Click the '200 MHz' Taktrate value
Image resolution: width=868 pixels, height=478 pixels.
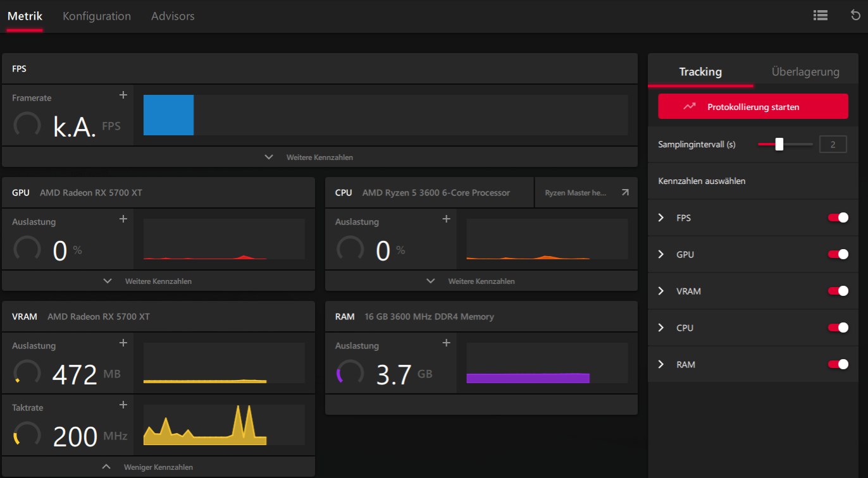click(x=90, y=436)
